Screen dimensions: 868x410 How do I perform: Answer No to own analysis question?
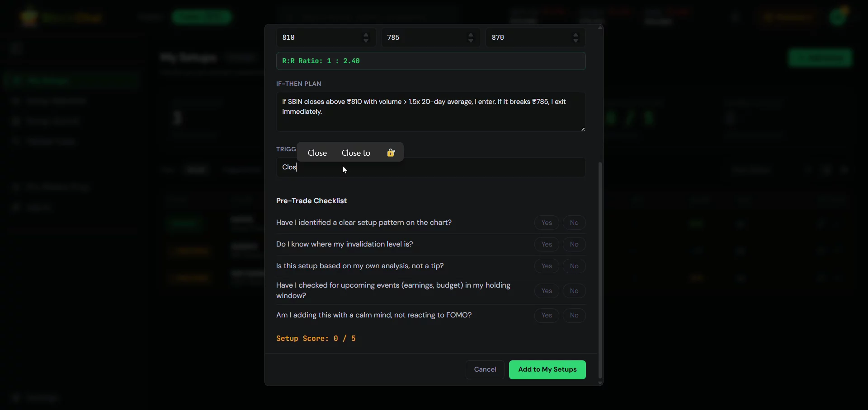[x=574, y=266]
